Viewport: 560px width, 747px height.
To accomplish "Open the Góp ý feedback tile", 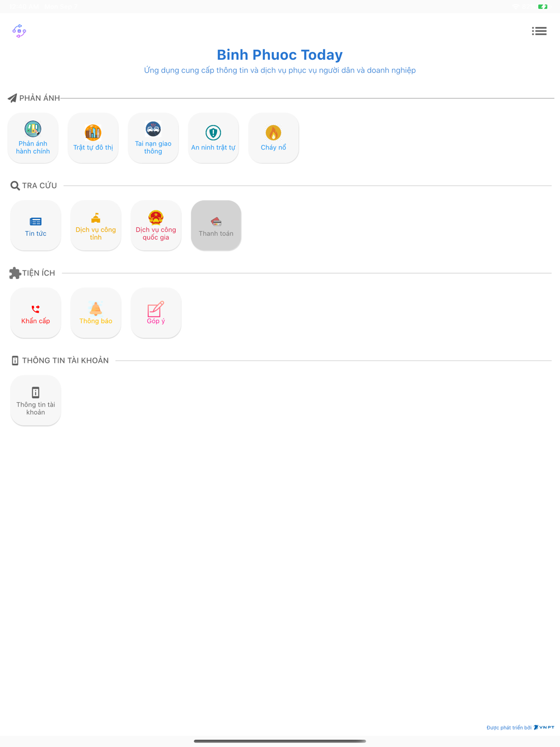I will (156, 313).
